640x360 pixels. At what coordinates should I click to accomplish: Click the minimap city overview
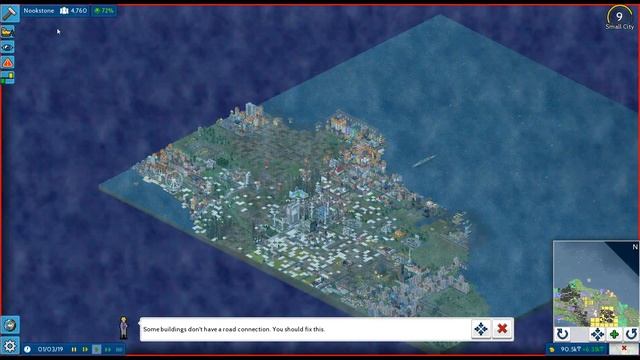coord(596,284)
